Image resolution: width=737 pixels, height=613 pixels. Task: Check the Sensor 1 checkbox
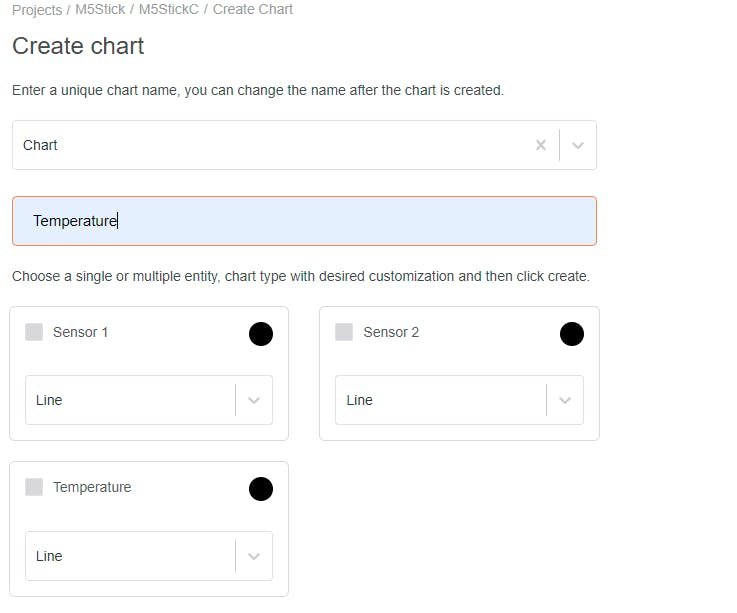point(34,332)
